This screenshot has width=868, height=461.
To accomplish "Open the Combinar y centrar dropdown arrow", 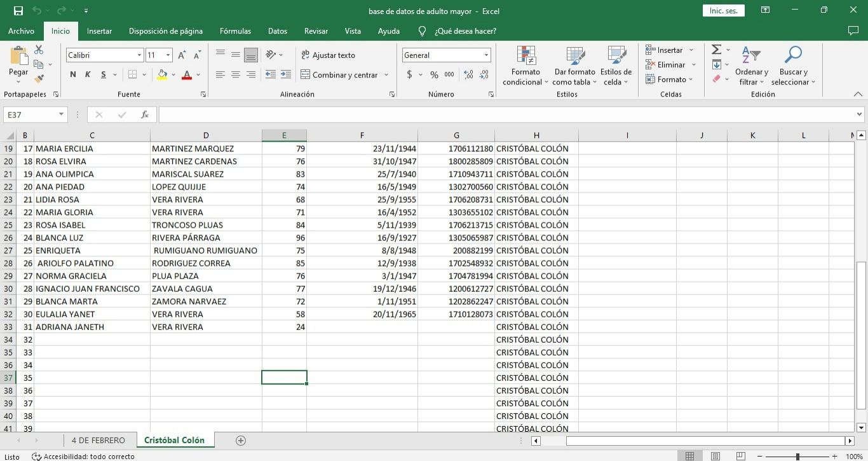I will pyautogui.click(x=386, y=75).
